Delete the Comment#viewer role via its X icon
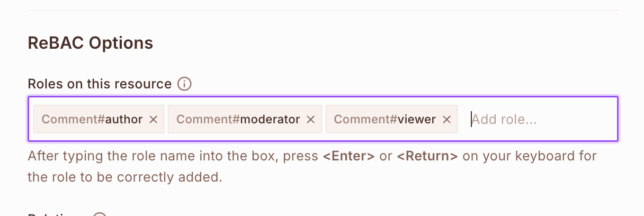This screenshot has height=216, width=644. point(446,120)
